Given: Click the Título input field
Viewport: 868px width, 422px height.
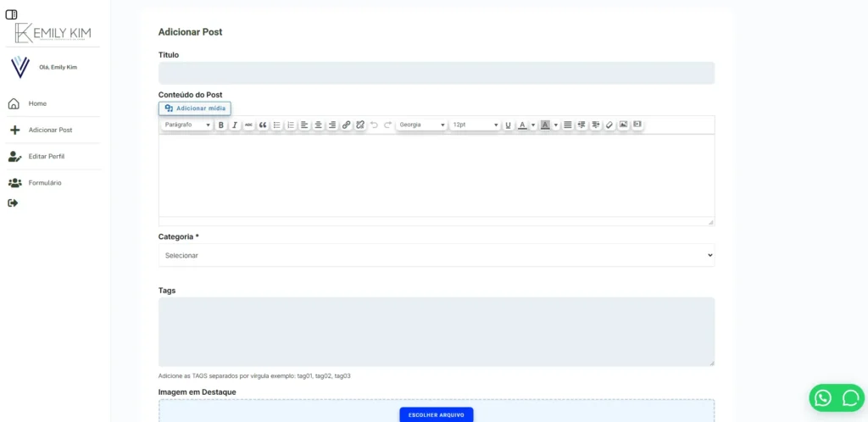Looking at the screenshot, I should point(436,73).
